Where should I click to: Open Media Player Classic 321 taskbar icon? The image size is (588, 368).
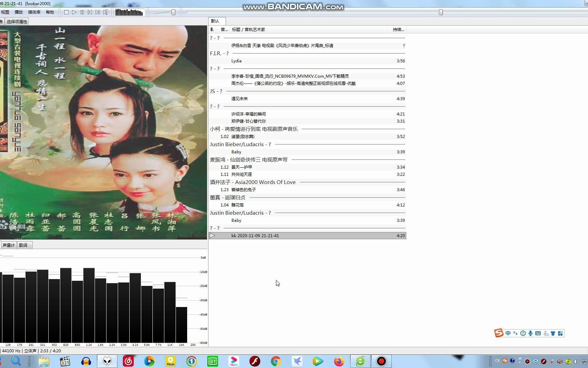[65, 361]
